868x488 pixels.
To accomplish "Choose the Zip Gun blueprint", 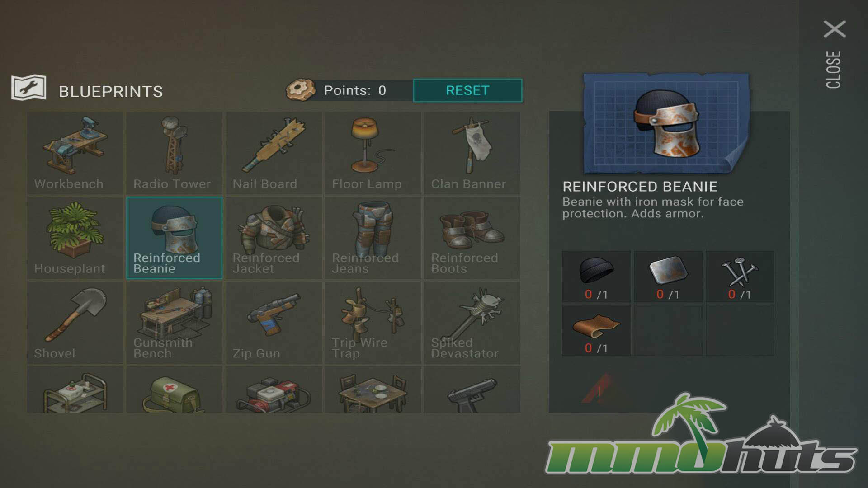I will 274,323.
